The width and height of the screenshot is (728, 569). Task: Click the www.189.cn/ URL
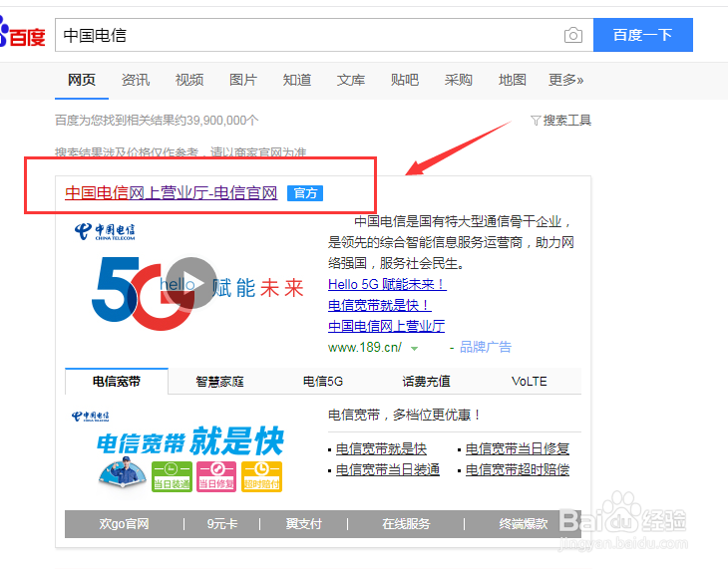365,347
